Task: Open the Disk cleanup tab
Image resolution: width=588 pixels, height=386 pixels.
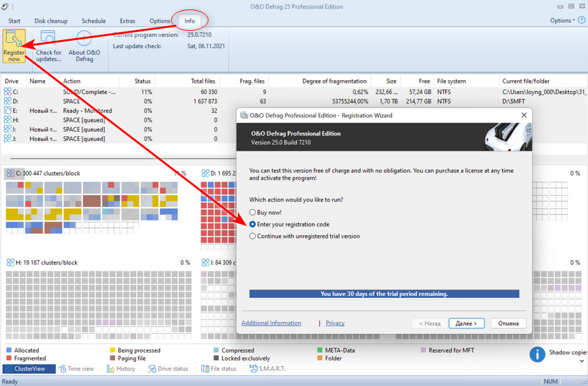Action: pos(51,21)
